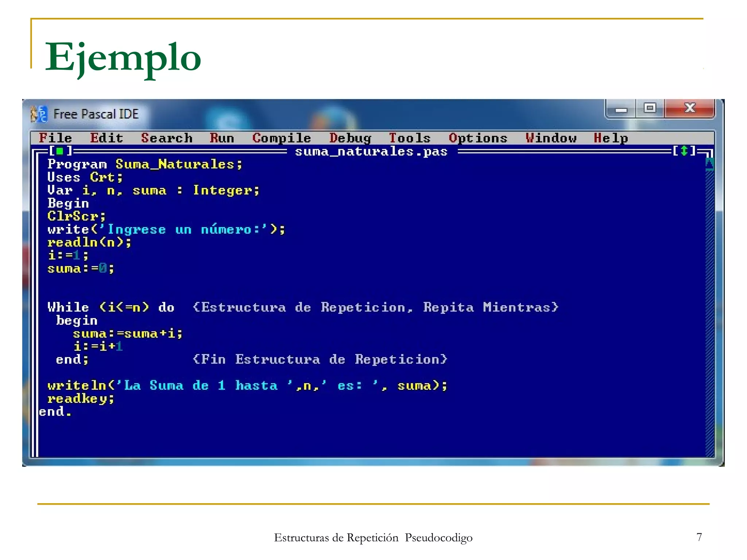Open the Help menu
Image resolution: width=747 pixels, height=560 pixels.
click(611, 138)
